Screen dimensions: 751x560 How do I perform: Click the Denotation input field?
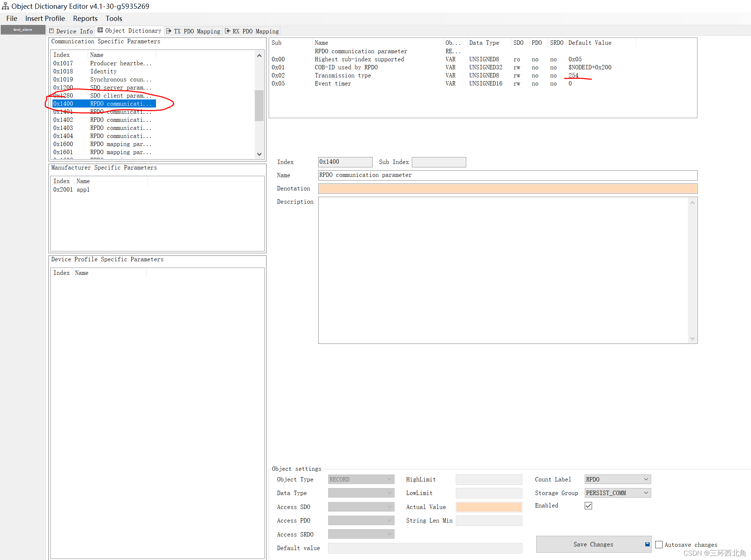point(507,189)
